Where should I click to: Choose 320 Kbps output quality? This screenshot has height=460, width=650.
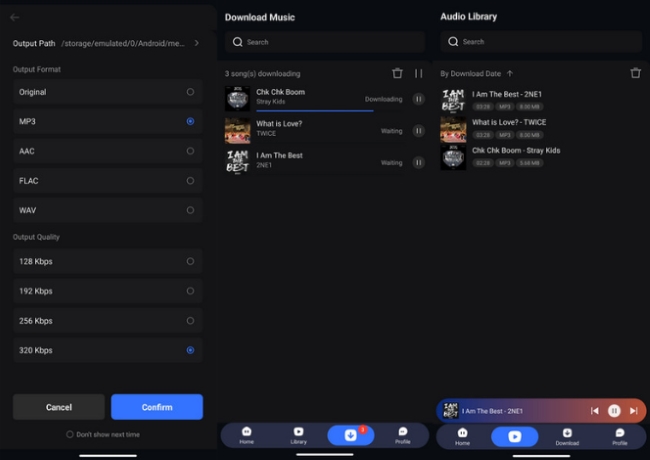108,350
